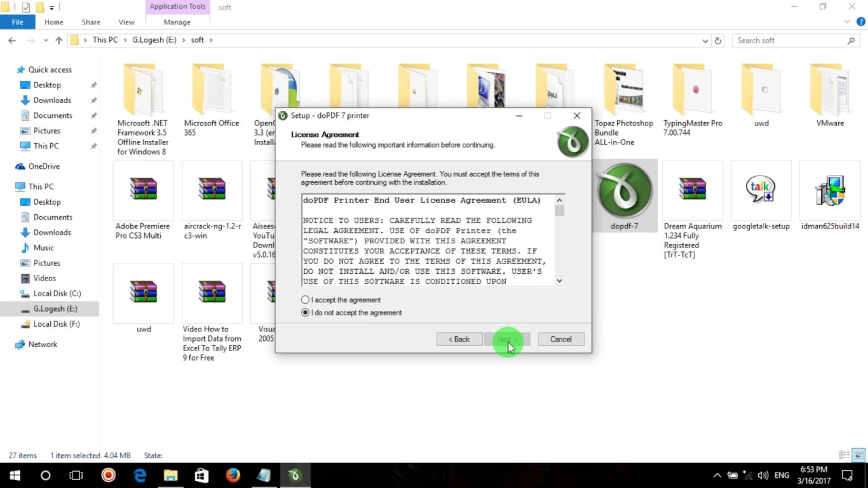
Task: Click the license agreement scrollbar thumb
Action: tap(559, 211)
